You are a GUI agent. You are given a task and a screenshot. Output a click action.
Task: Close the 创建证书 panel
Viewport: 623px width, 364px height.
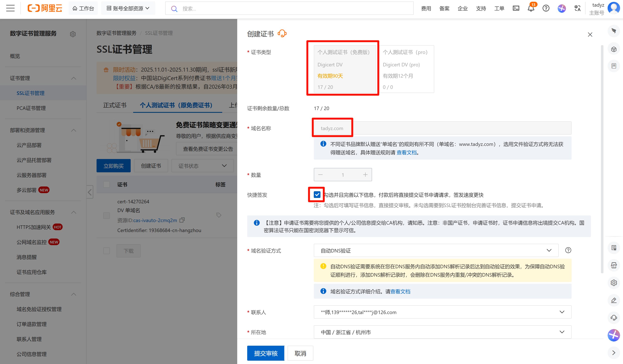tap(590, 34)
